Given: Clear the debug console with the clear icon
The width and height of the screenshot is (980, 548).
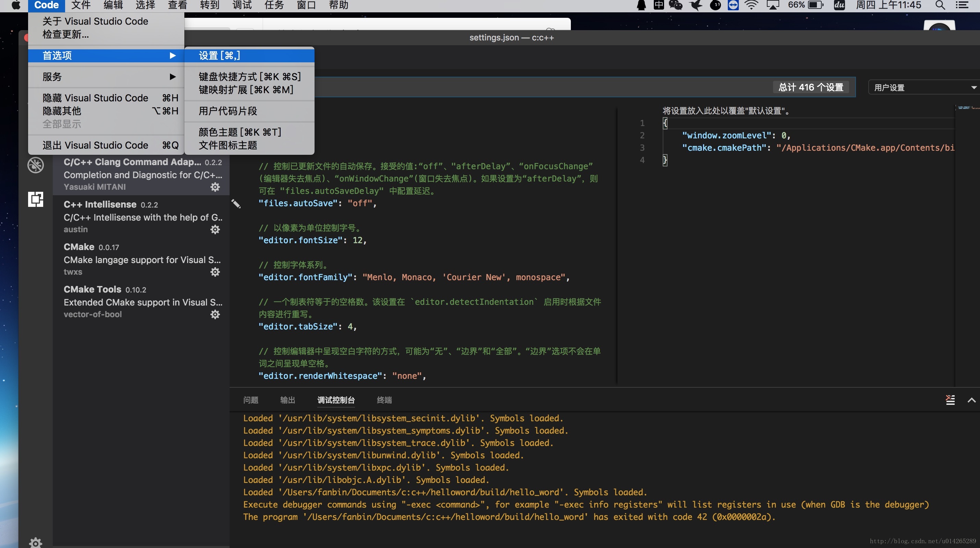Looking at the screenshot, I should coord(950,400).
